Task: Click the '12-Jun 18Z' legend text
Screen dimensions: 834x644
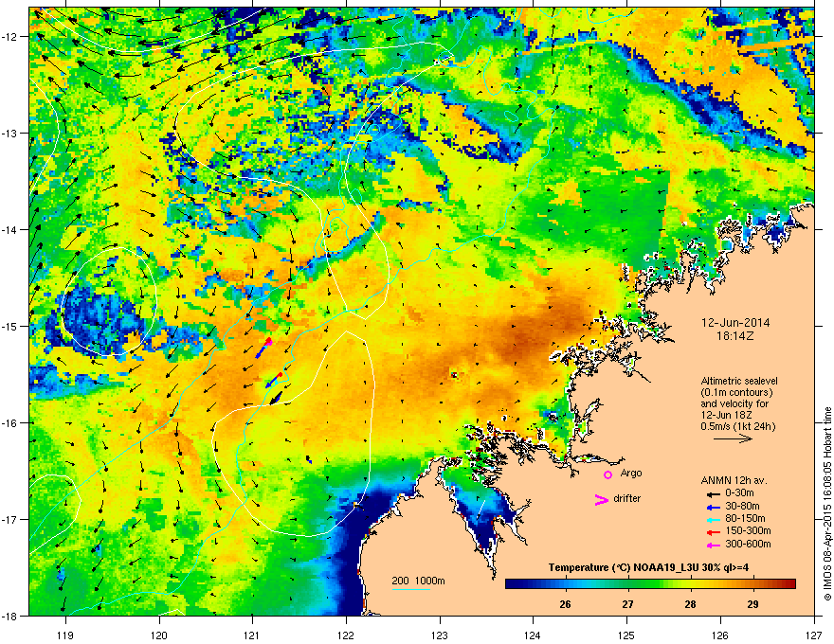Action: (x=725, y=415)
